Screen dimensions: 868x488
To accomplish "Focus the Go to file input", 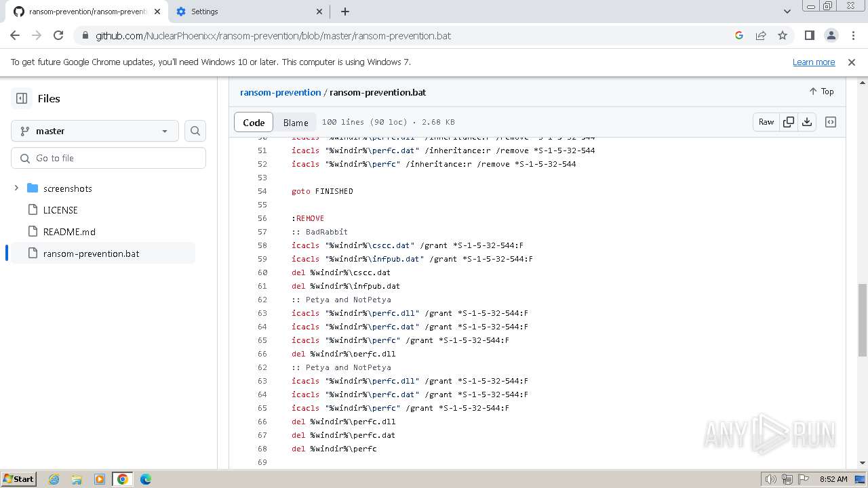I will pyautogui.click(x=108, y=158).
